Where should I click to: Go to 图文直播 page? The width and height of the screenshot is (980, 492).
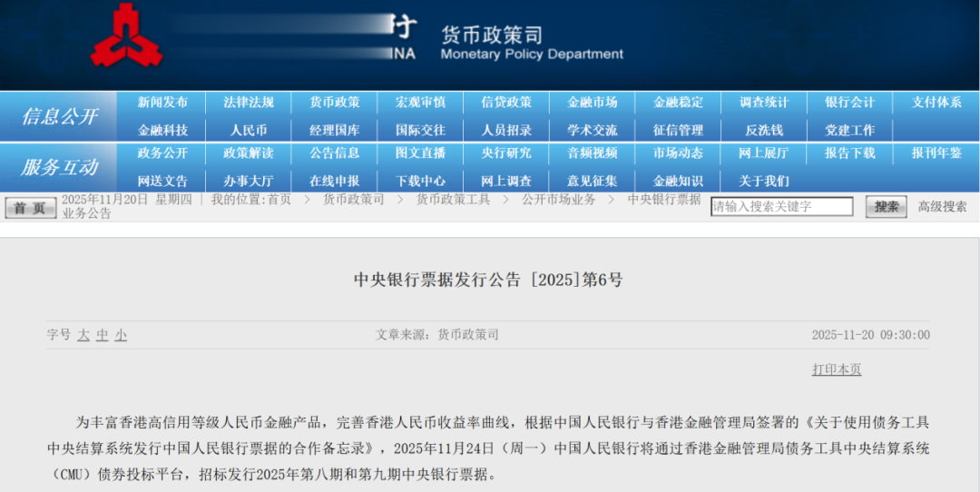(x=421, y=153)
